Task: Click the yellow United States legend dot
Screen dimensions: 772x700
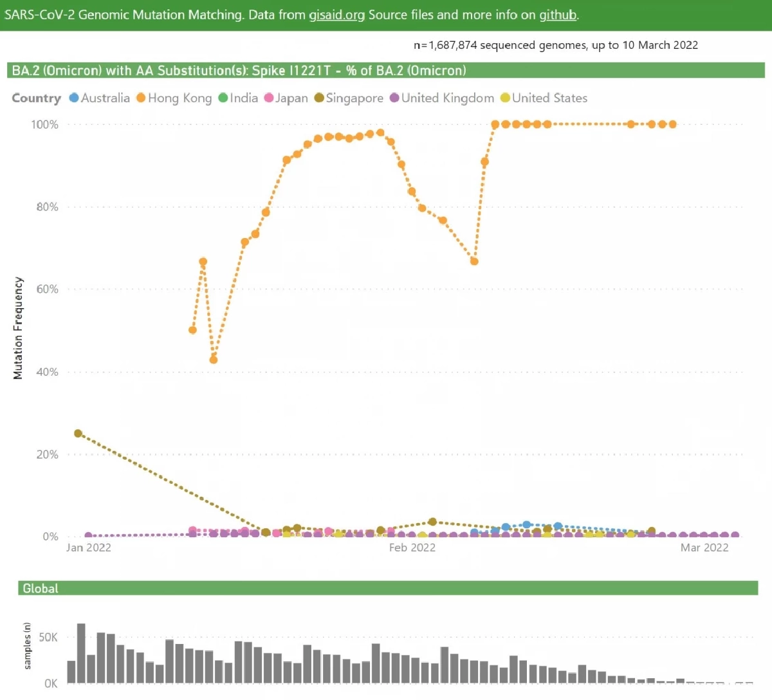Action: pyautogui.click(x=505, y=98)
